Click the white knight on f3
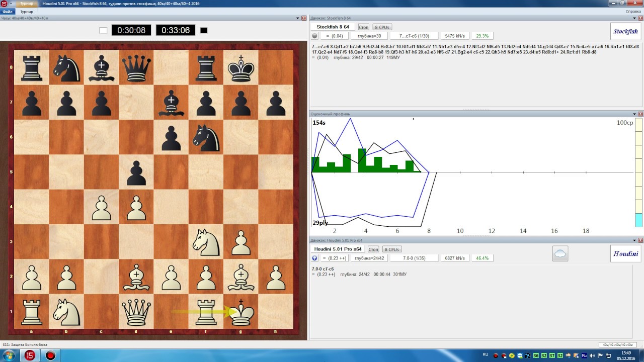Image resolution: width=644 pixels, height=362 pixels. tap(206, 241)
